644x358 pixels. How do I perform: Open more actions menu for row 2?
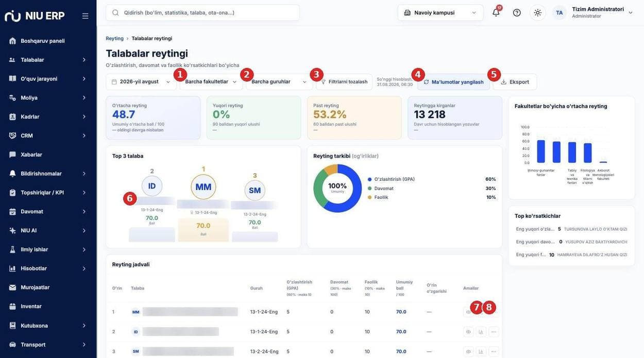(494, 332)
